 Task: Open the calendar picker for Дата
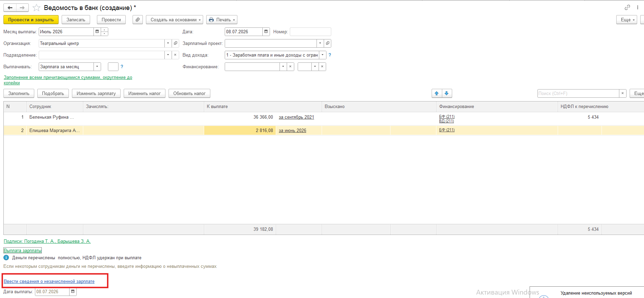point(266,32)
